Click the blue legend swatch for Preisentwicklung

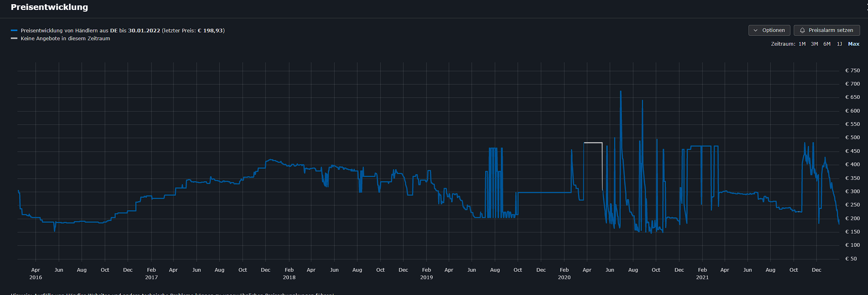(x=14, y=30)
